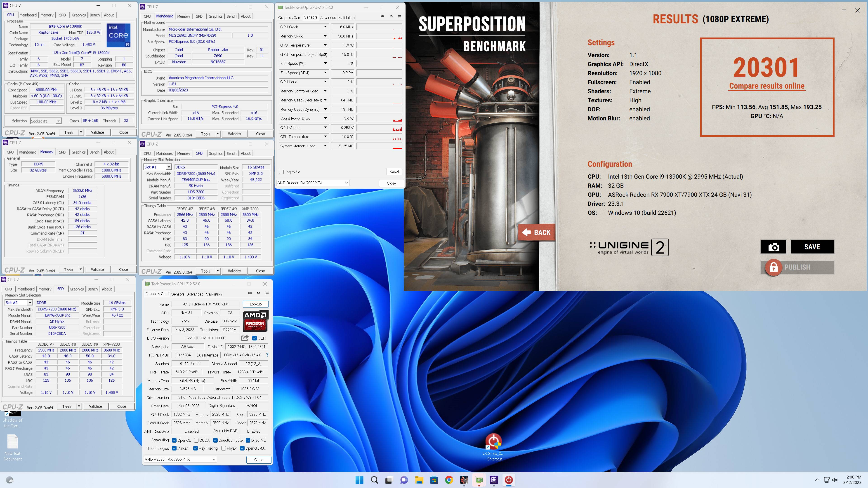Screen dimensions: 868x488
Task: Toggle the UEFI checkbox
Action: (x=254, y=338)
